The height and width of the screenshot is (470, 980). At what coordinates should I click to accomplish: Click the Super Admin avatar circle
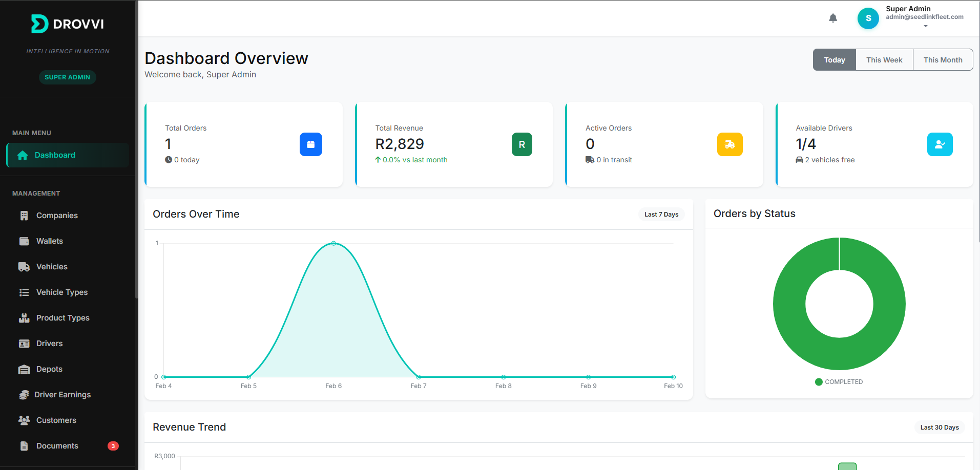[x=868, y=18]
